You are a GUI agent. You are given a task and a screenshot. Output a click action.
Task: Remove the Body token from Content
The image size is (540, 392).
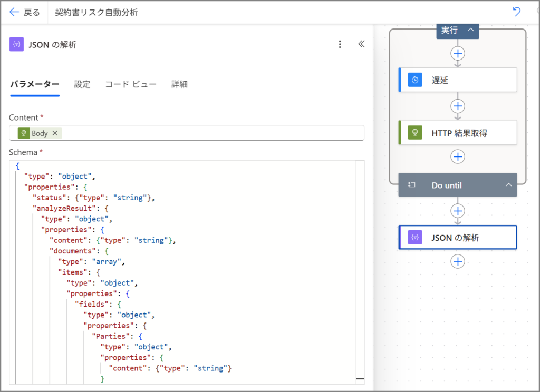(x=55, y=133)
